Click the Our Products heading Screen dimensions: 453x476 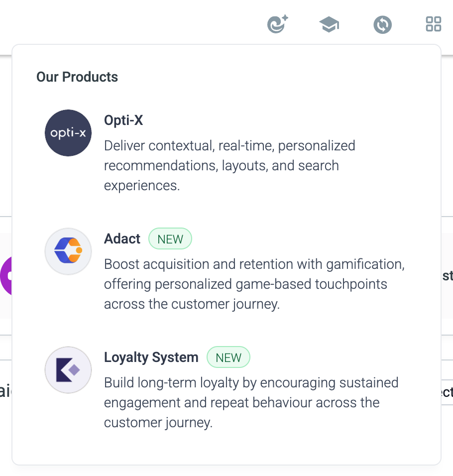(x=77, y=77)
